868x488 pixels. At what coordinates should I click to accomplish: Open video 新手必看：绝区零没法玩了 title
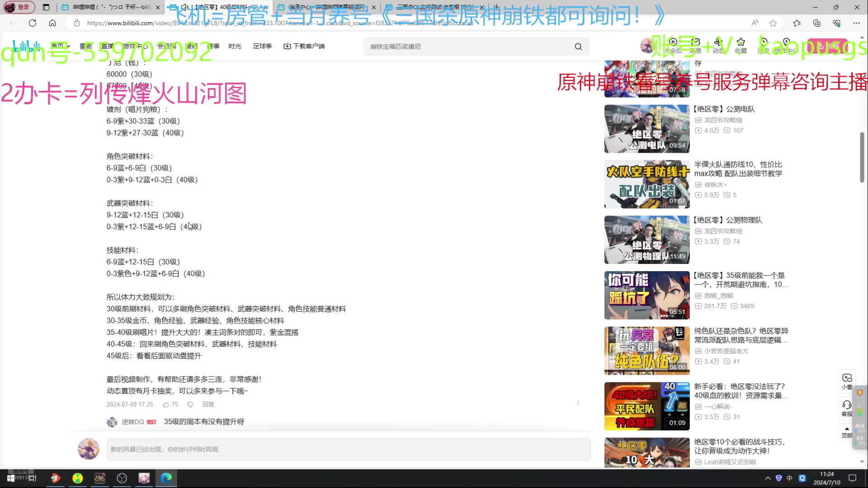(741, 391)
